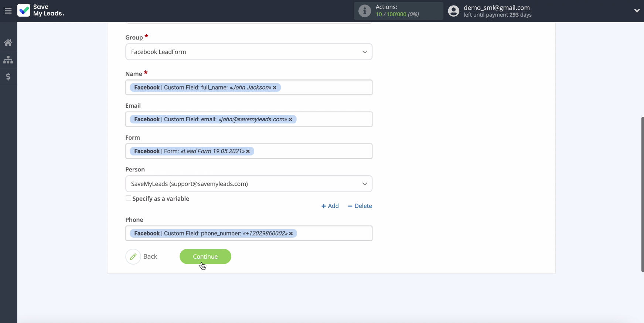Remove the email tag from Email field
Viewport: 644px width, 323px height.
(290, 119)
